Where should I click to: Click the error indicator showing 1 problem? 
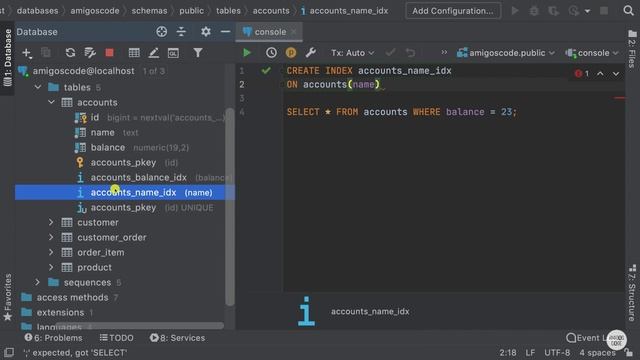[582, 73]
